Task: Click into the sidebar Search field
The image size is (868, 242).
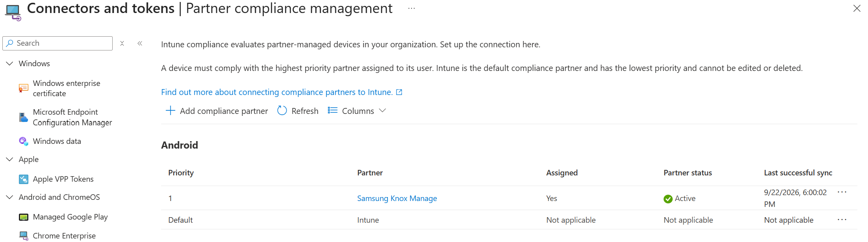Action: (57, 43)
